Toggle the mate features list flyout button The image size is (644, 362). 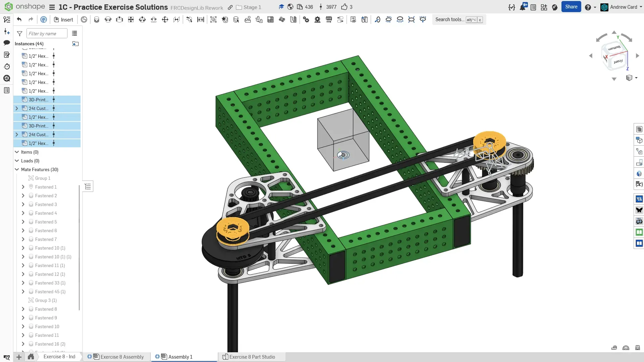(x=88, y=187)
